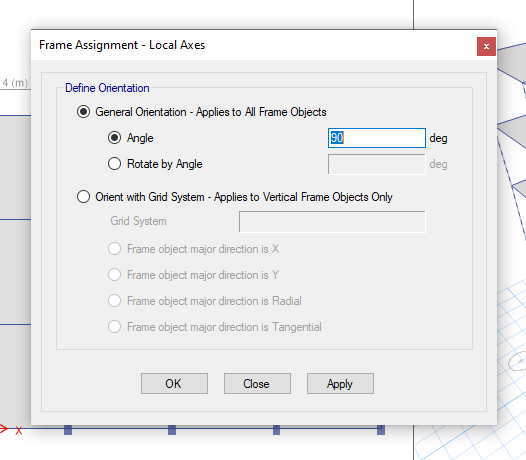Click leftmost blue joint on X axis
This screenshot has width=526, height=460.
coord(68,430)
